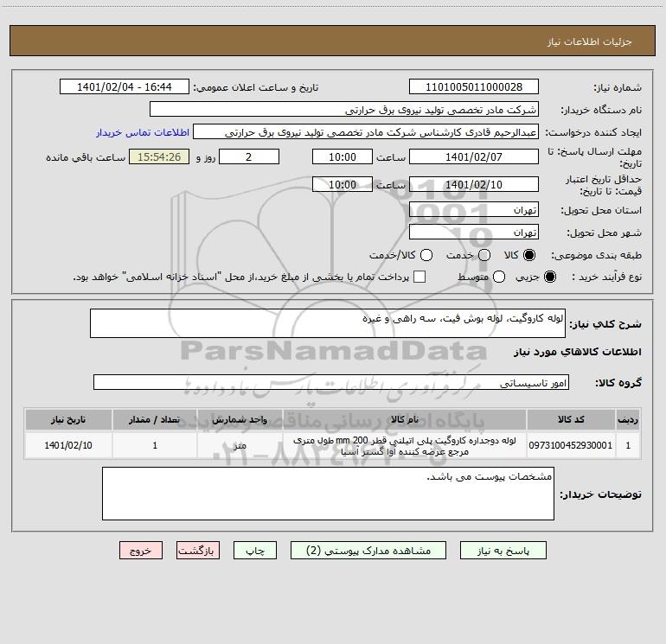Click the جزئیات اطلاعات نیاز header title
Image resolution: width=666 pixels, height=644 pixels.
click(x=590, y=41)
